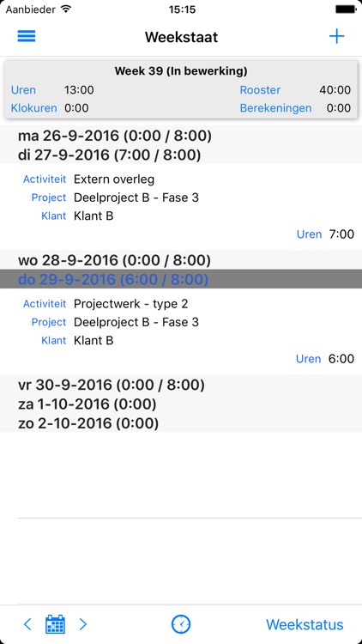This screenshot has width=362, height=644.
Task: Tap the Rooster label in summary
Action: pyautogui.click(x=260, y=90)
